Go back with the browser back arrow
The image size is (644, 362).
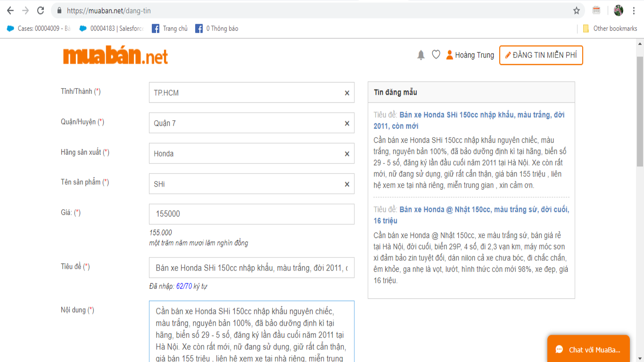point(10,10)
